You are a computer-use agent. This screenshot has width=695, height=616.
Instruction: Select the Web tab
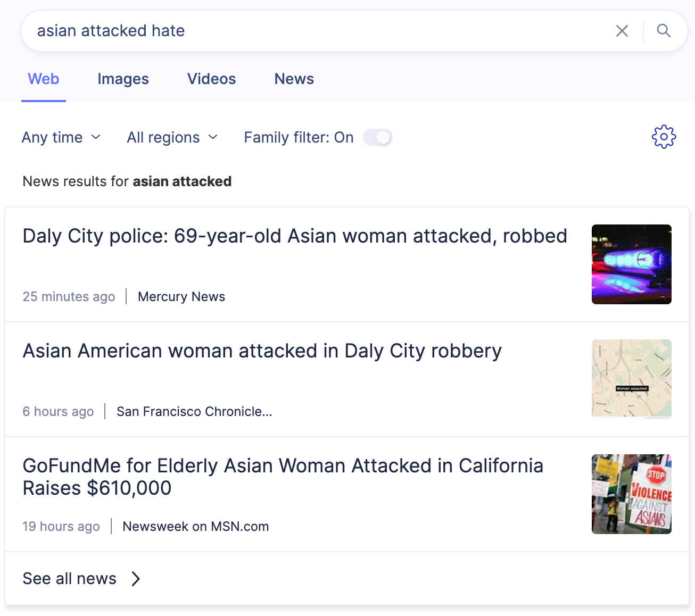click(44, 79)
